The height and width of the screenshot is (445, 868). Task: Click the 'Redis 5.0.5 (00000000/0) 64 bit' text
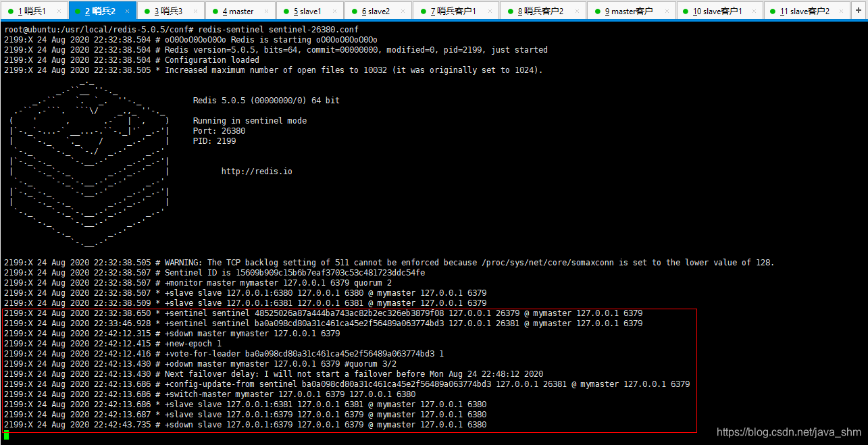click(266, 101)
